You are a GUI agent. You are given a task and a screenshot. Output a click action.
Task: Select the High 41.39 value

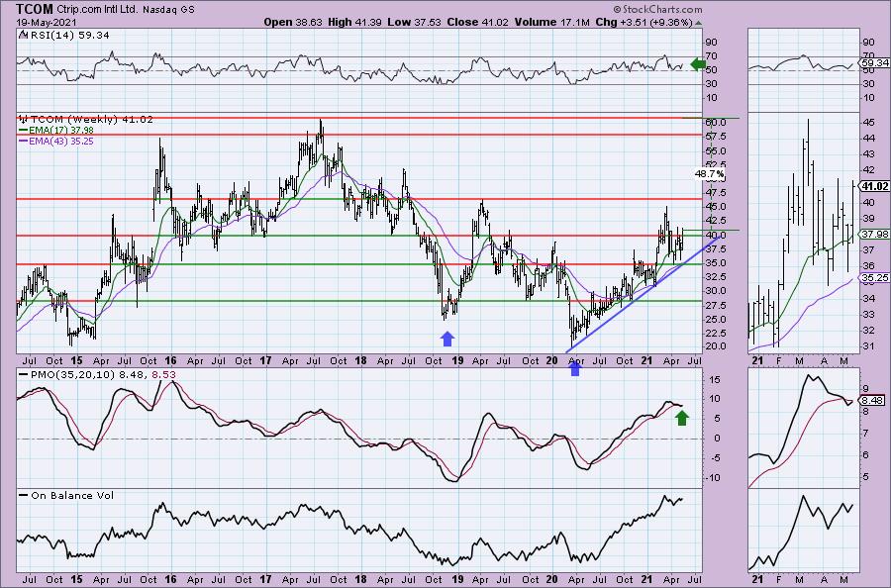coord(355,22)
